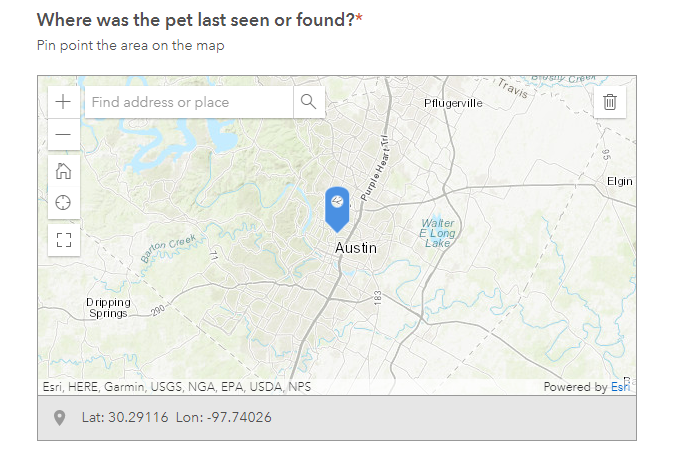Click the Pflugerville label on the map
Viewport: 676px width, 459px height.
coord(453,103)
